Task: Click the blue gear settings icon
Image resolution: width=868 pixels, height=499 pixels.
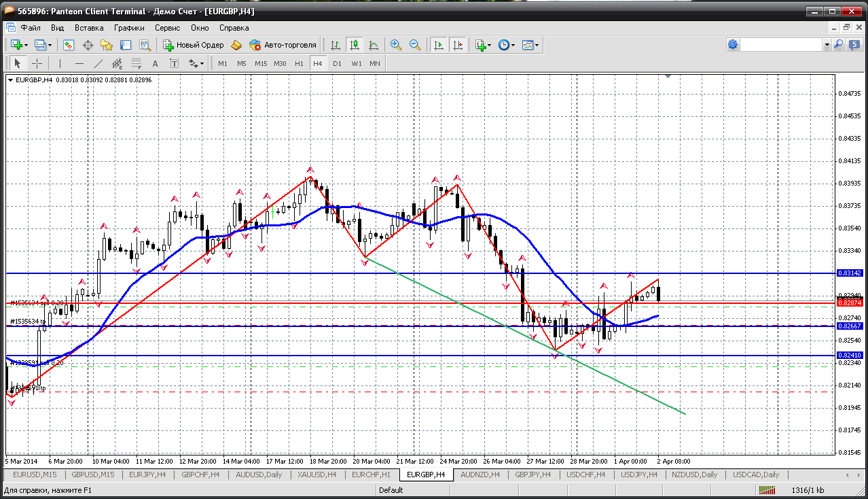Action: tap(733, 45)
